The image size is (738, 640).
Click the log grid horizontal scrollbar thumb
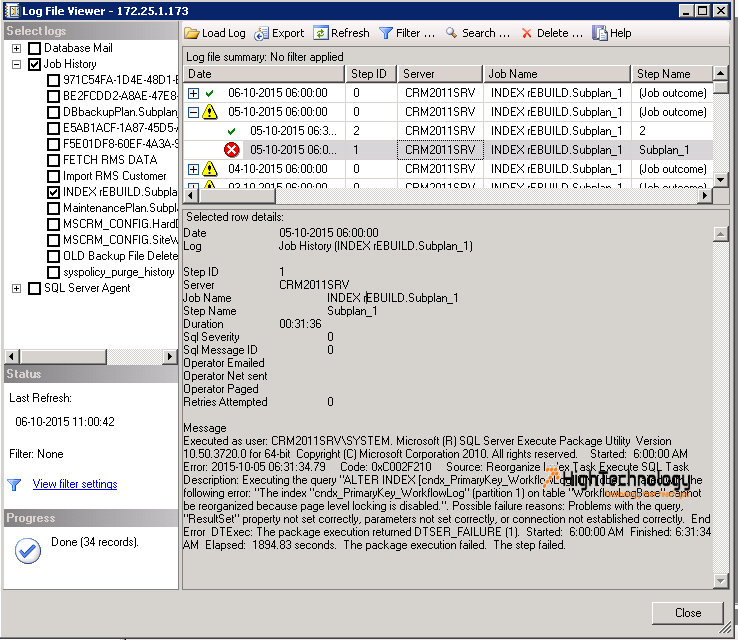pos(236,195)
